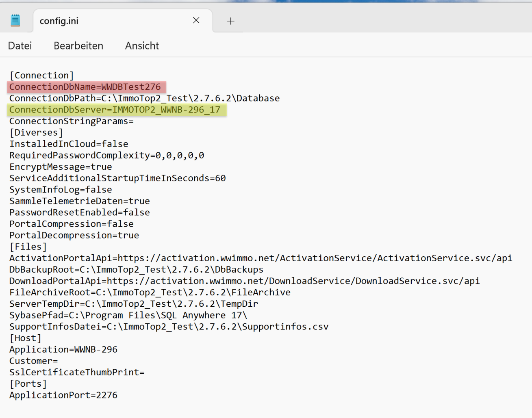Click the RequiredPasswordComplexity=0,0,0,0,0 line

[107, 155]
